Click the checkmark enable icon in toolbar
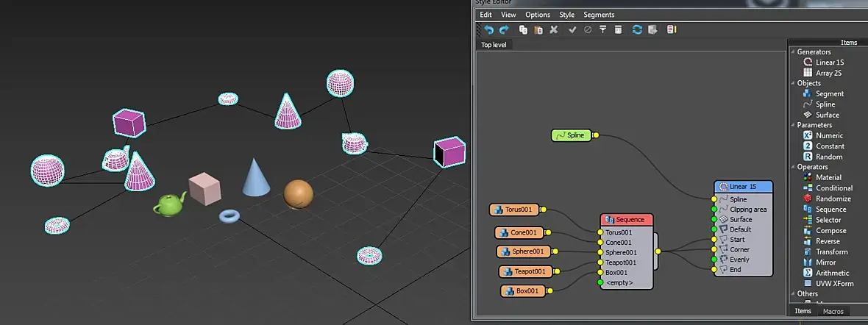This screenshot has height=325, width=868. 572,30
